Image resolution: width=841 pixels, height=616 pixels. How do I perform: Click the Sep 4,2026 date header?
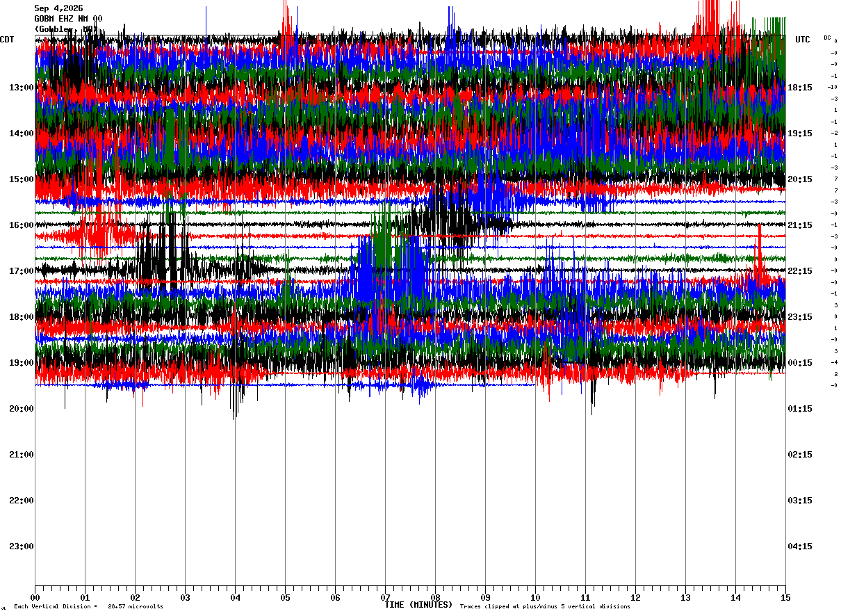[59, 8]
